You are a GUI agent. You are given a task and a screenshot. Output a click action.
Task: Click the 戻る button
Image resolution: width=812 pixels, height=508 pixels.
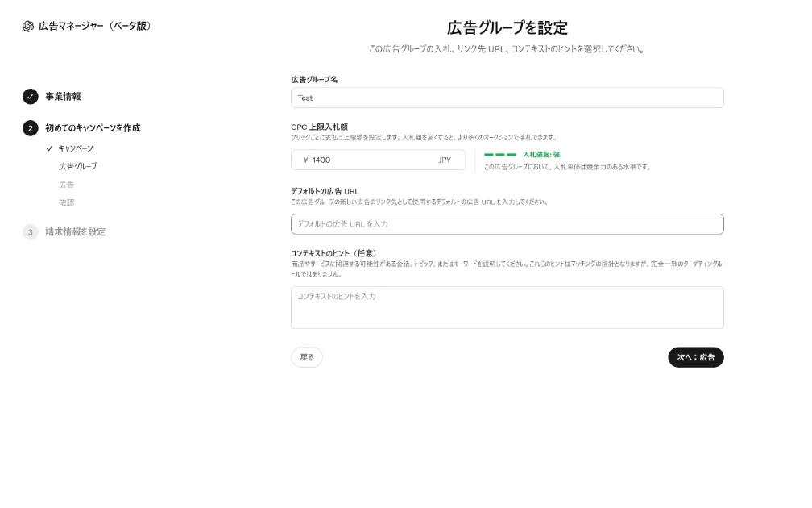tap(307, 357)
